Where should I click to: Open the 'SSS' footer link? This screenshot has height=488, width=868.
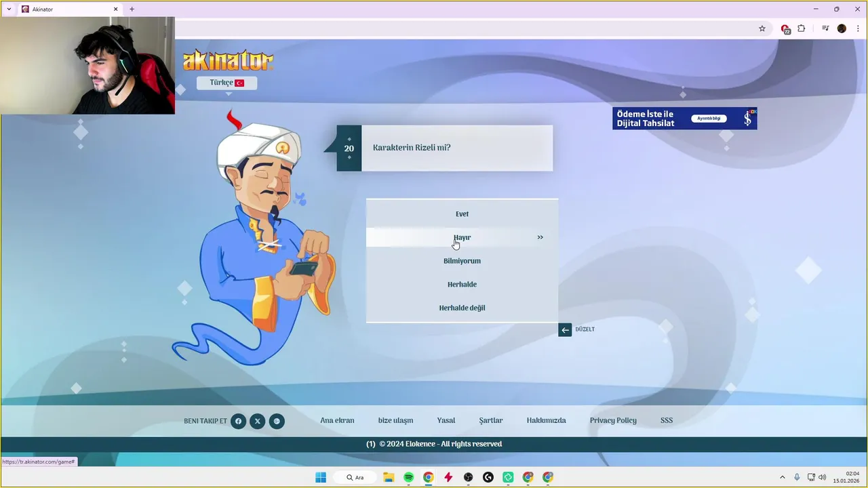click(667, 420)
